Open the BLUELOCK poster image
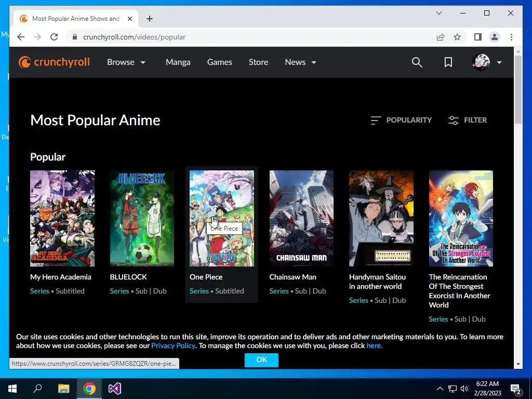Viewport: 532px width, 399px height. [x=142, y=218]
